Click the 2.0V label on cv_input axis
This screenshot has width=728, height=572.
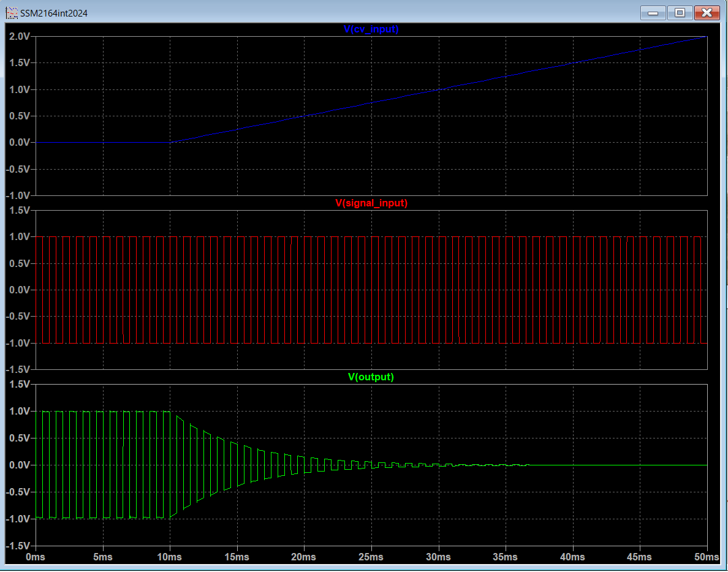(x=20, y=37)
